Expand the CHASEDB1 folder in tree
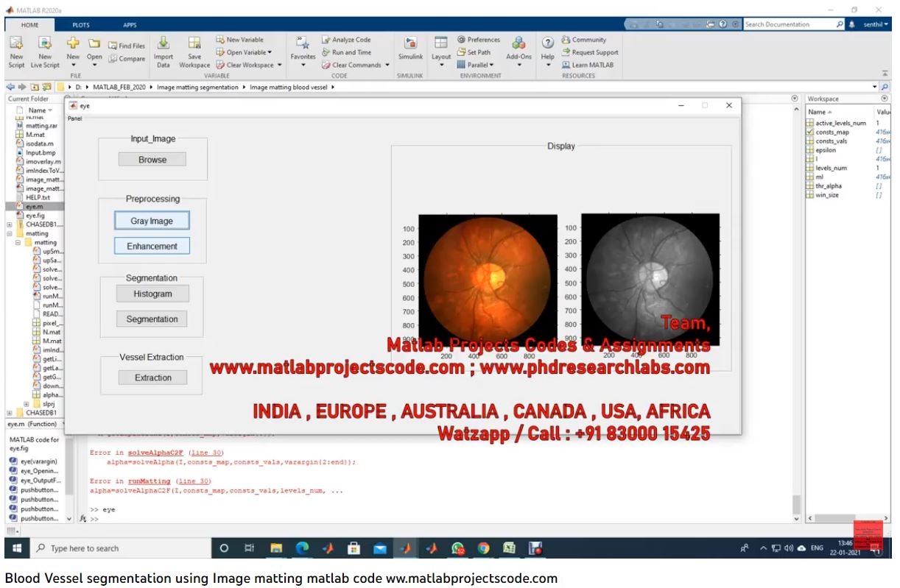 pos(9,225)
